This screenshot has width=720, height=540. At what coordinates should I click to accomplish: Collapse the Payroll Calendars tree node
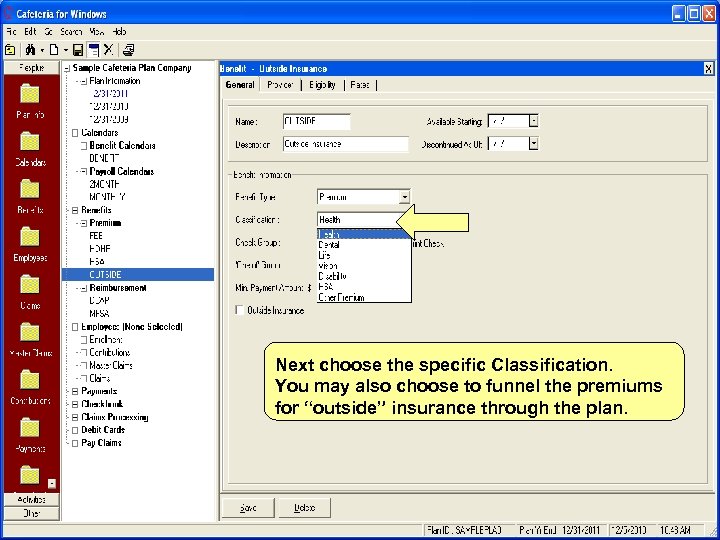tap(84, 172)
